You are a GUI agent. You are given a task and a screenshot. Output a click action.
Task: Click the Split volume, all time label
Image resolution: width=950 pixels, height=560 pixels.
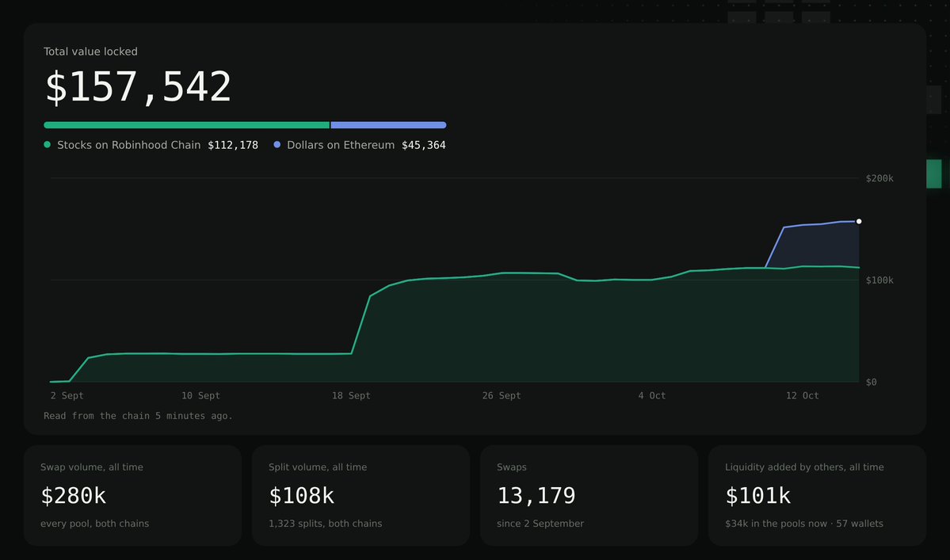pos(318,467)
